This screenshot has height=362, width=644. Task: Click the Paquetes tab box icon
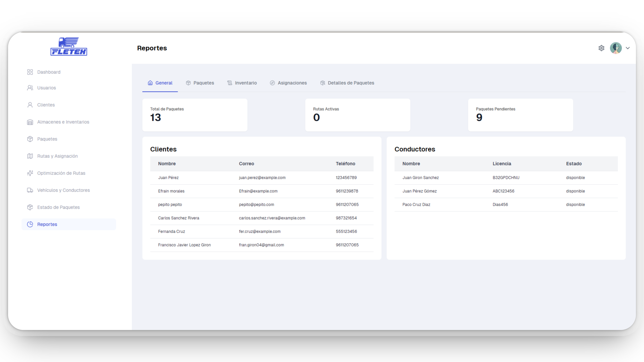(188, 83)
